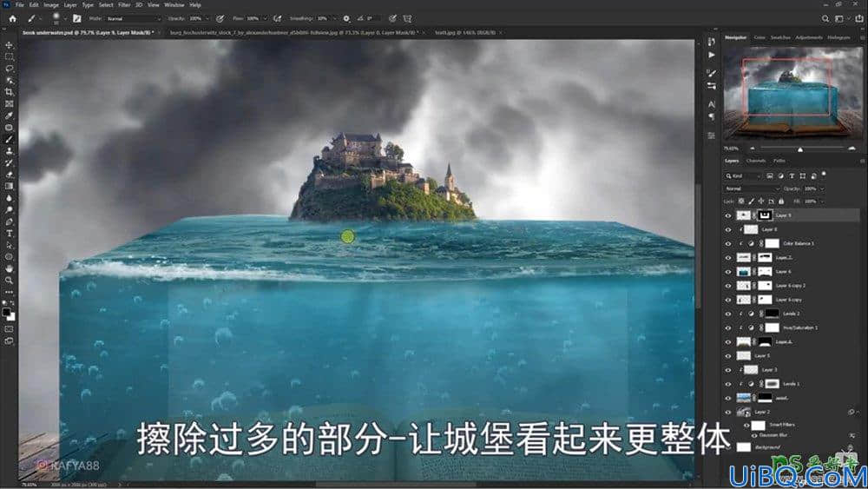The image size is (868, 489).
Task: Filter for type layers icon
Action: (792, 175)
